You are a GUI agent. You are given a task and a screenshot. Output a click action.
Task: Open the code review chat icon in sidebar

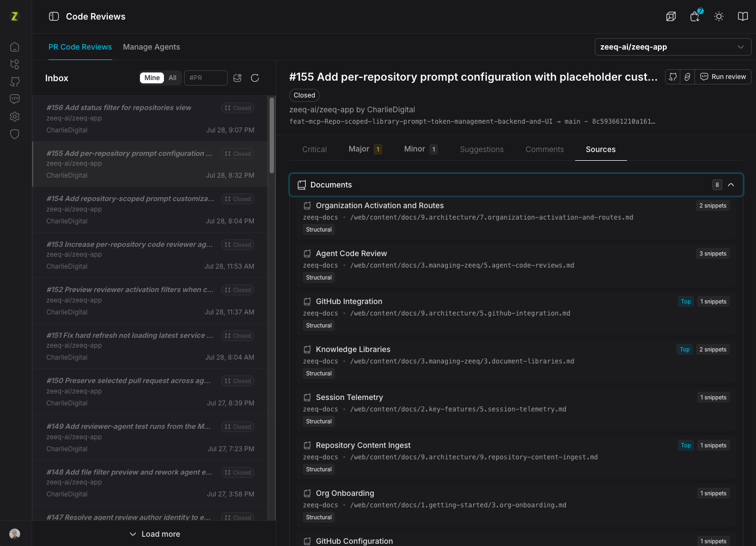15,99
